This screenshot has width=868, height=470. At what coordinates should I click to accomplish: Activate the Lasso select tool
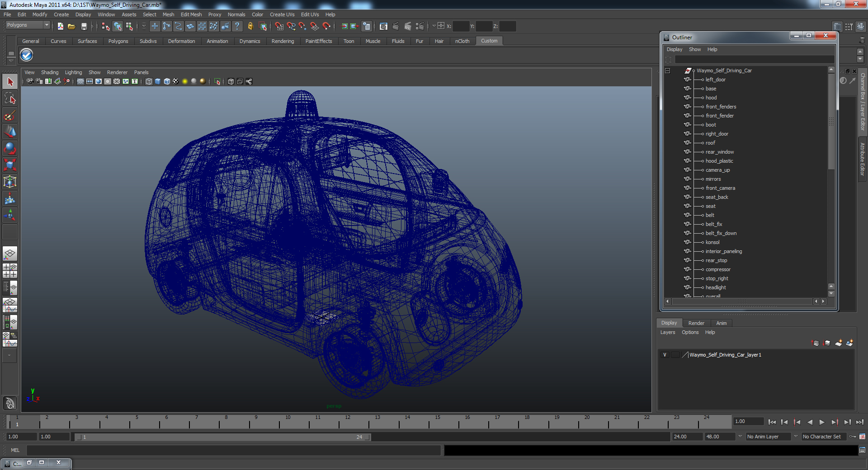[10, 99]
